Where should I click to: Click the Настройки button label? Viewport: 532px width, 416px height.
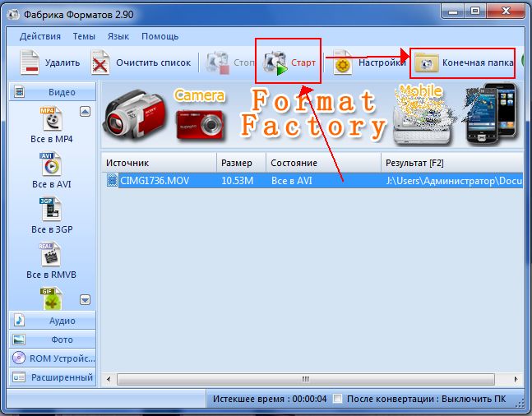tap(382, 62)
